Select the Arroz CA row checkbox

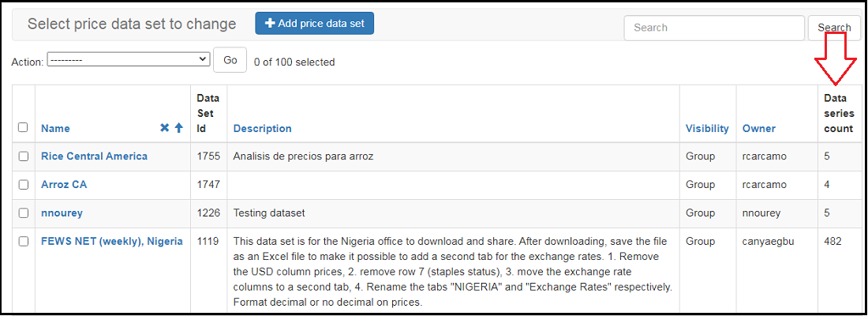click(23, 185)
